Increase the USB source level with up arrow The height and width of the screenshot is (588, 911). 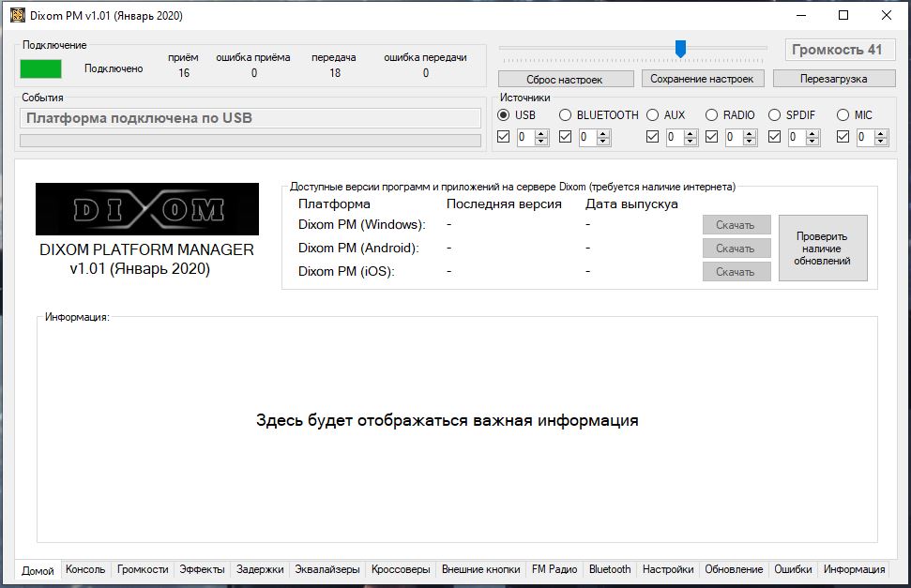[x=541, y=133]
